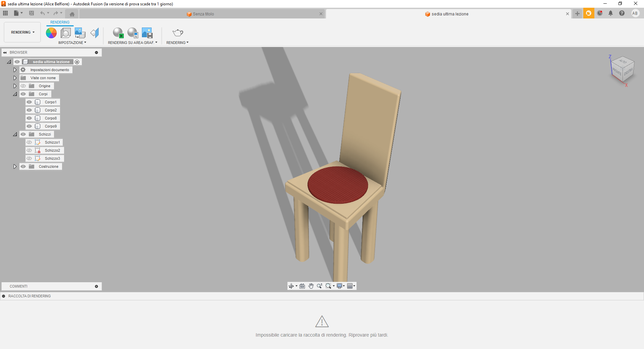This screenshot has height=349, width=644.
Task: Start in-canvas render icon
Action: coord(118,33)
